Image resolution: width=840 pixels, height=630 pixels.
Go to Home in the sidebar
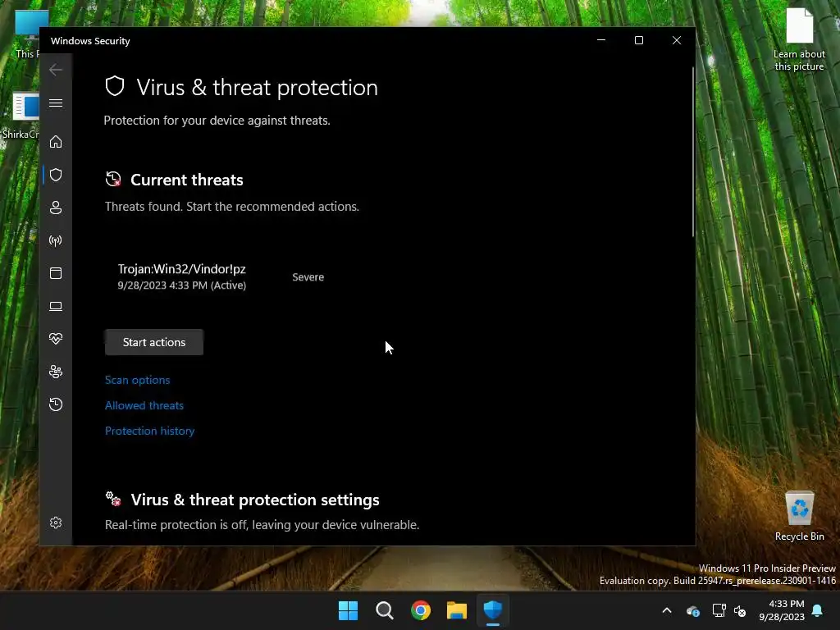56,142
